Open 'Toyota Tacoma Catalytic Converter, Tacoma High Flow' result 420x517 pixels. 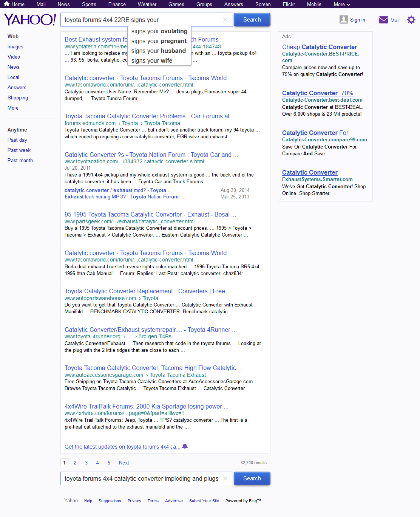153,368
